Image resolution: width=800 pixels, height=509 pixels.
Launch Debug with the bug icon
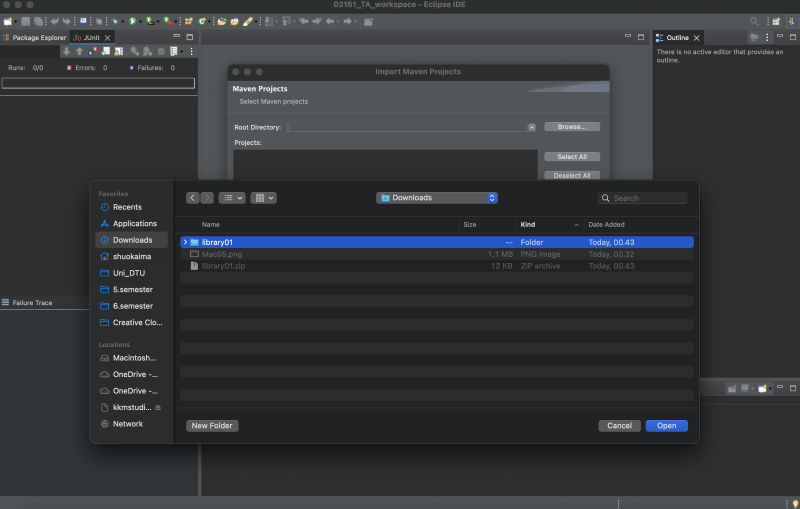tap(115, 21)
